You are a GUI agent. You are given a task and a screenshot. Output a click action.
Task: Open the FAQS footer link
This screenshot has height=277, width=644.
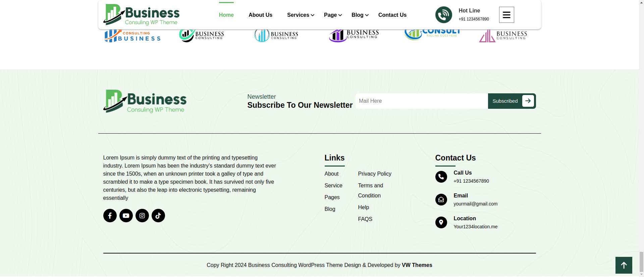[365, 219]
